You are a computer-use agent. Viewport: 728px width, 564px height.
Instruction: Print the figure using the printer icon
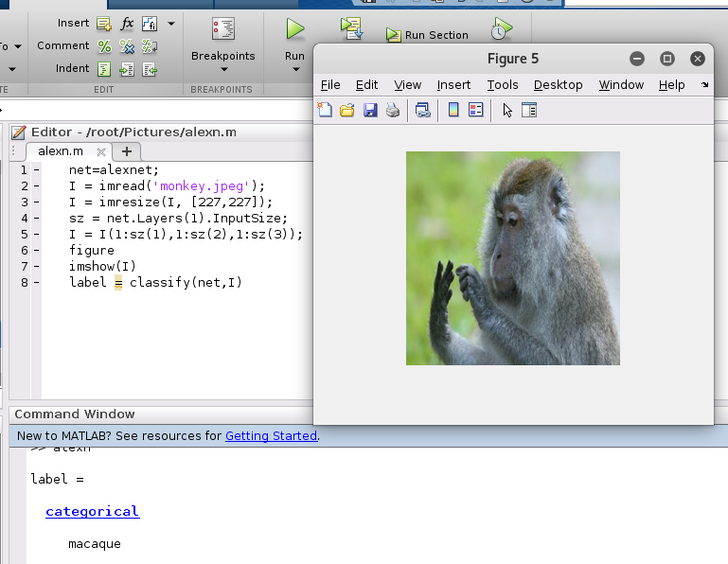[x=392, y=111]
